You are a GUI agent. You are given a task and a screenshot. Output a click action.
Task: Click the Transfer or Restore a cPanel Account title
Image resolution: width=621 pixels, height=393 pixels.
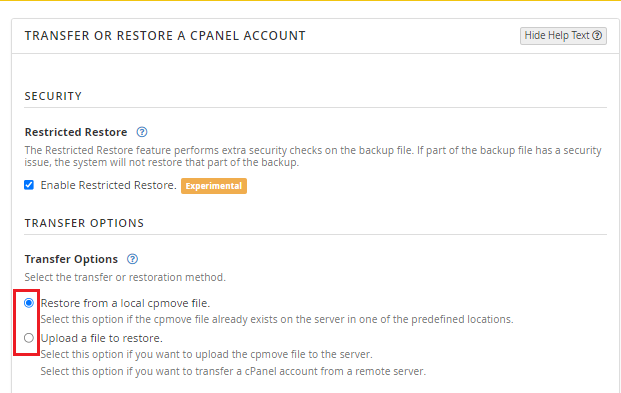click(165, 36)
